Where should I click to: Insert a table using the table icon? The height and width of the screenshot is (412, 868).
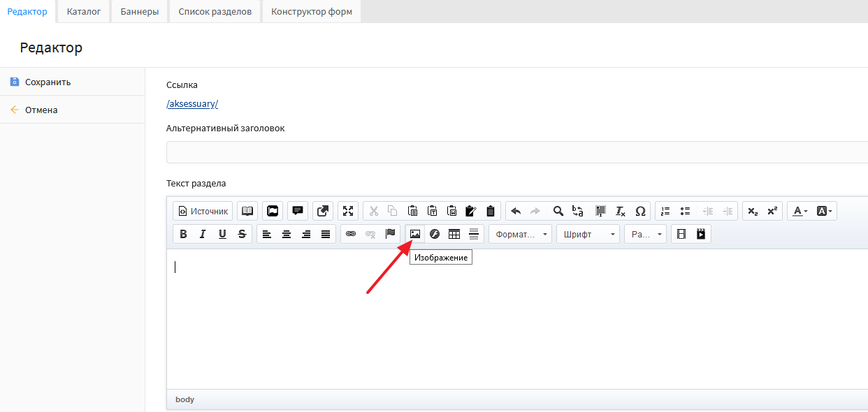(x=454, y=234)
